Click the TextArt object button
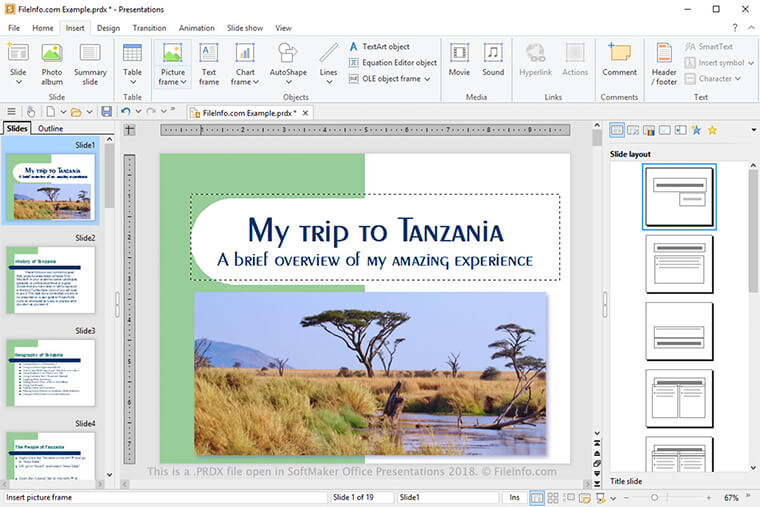This screenshot has height=507, width=760. (379, 47)
